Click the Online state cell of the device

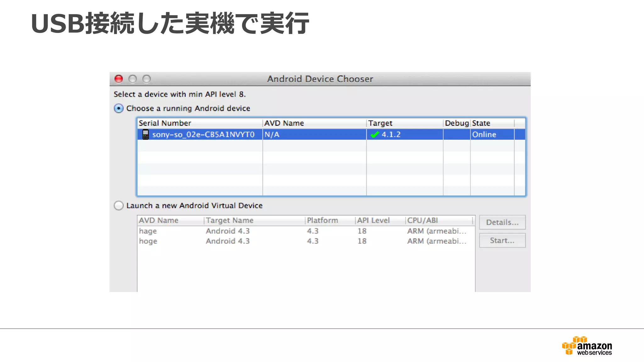click(x=484, y=135)
